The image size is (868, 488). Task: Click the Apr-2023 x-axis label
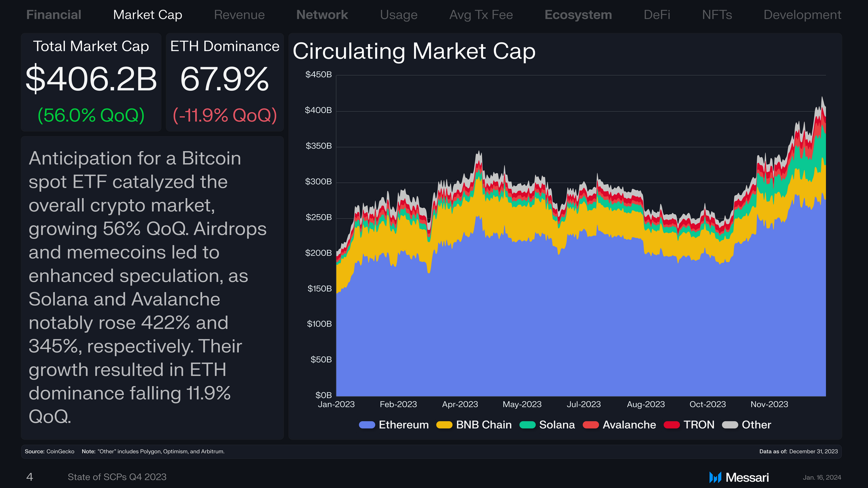point(460,405)
